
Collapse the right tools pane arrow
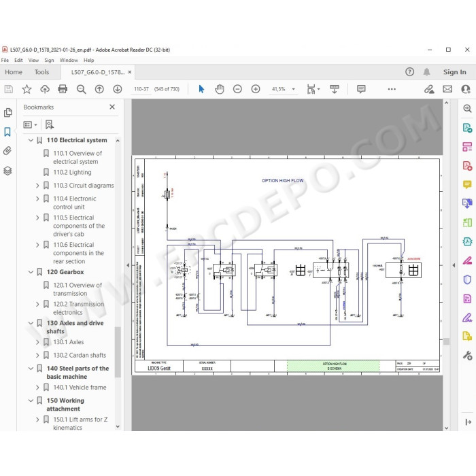454,265
